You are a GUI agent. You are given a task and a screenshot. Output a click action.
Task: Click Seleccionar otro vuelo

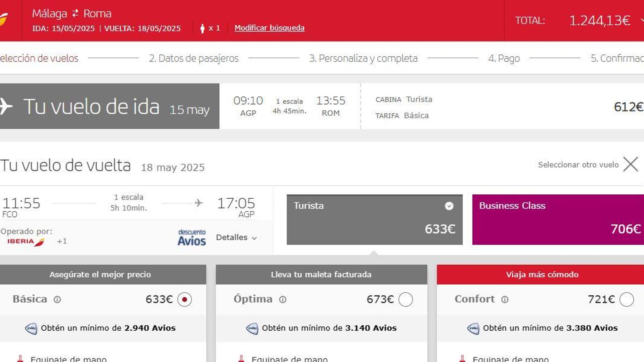click(x=578, y=165)
